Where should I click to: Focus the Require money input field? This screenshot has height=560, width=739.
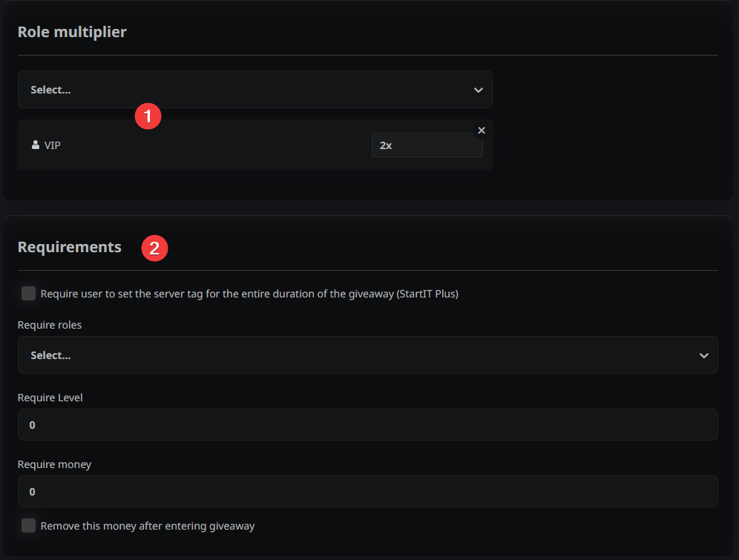tap(367, 492)
